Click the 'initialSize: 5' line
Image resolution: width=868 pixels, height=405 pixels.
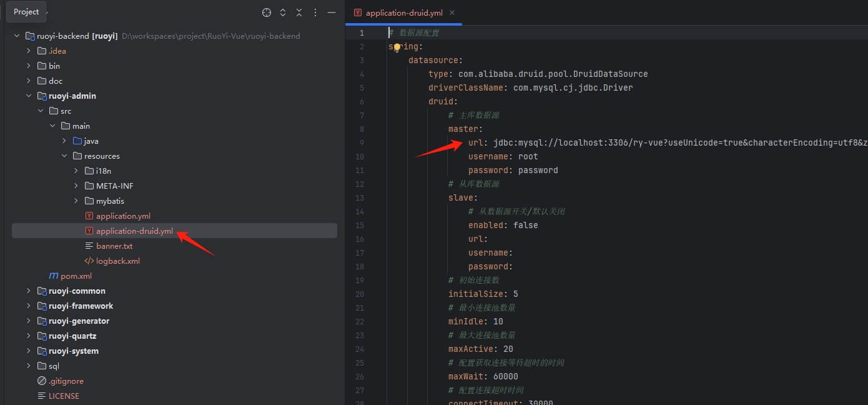pyautogui.click(x=483, y=294)
